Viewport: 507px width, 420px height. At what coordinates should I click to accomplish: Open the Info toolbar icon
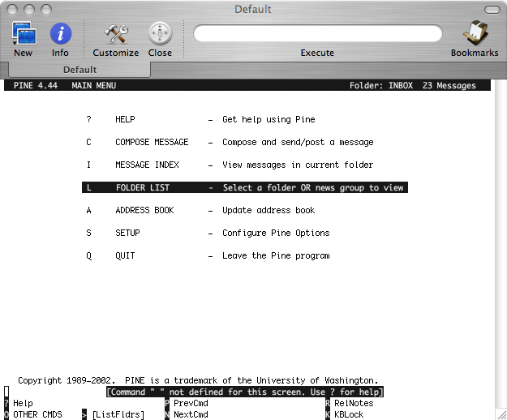tap(61, 33)
